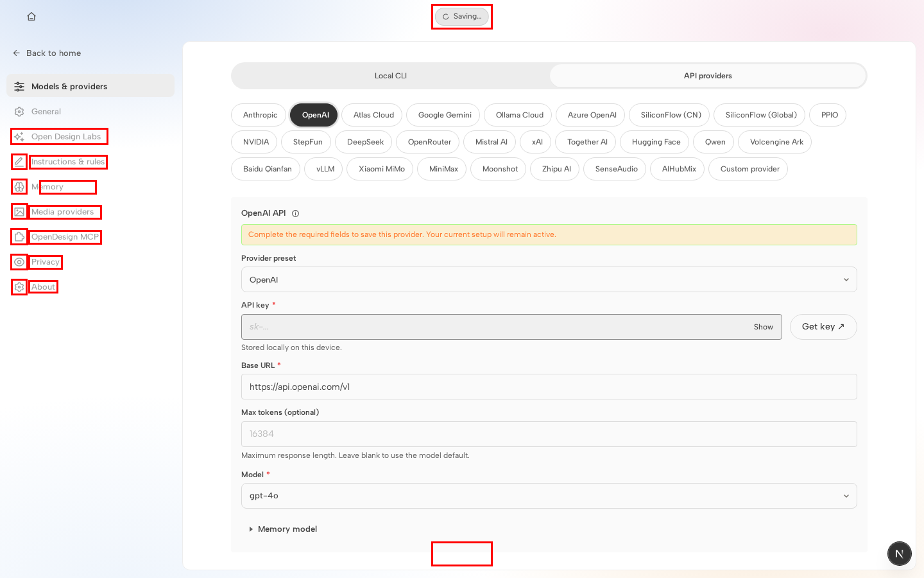The height and width of the screenshot is (578, 924).
Task: Choose the Ollama Cloud provider
Action: pyautogui.click(x=519, y=115)
